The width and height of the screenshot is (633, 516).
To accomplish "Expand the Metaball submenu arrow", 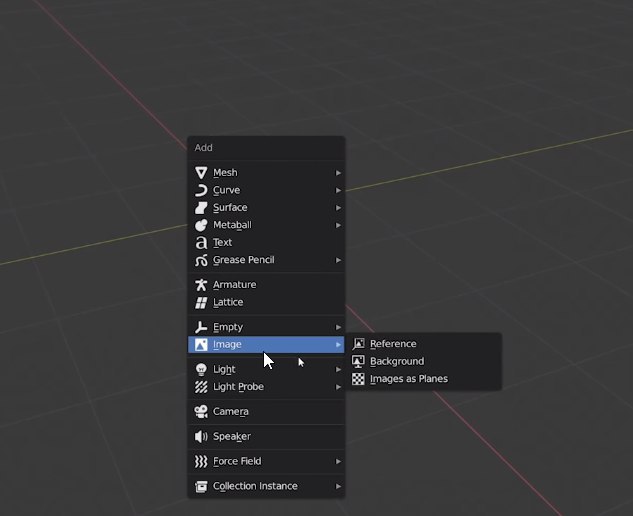I will pos(338,225).
